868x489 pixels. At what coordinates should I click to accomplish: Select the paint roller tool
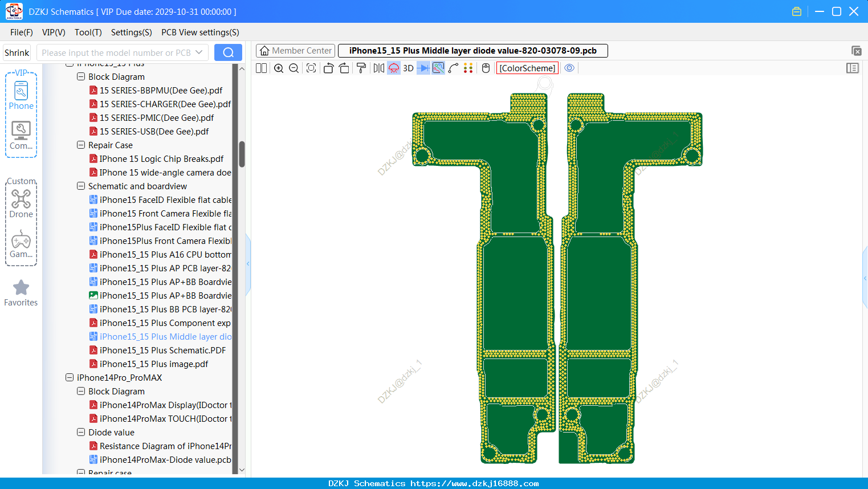click(361, 68)
